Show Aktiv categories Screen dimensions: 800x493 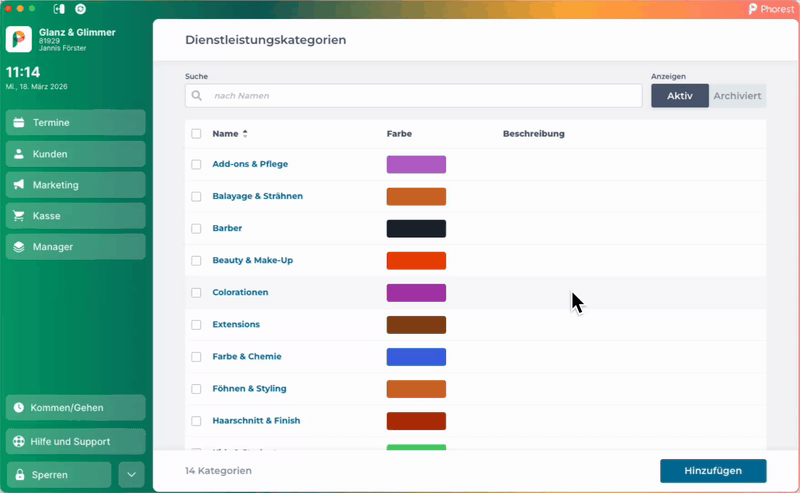pyautogui.click(x=680, y=95)
